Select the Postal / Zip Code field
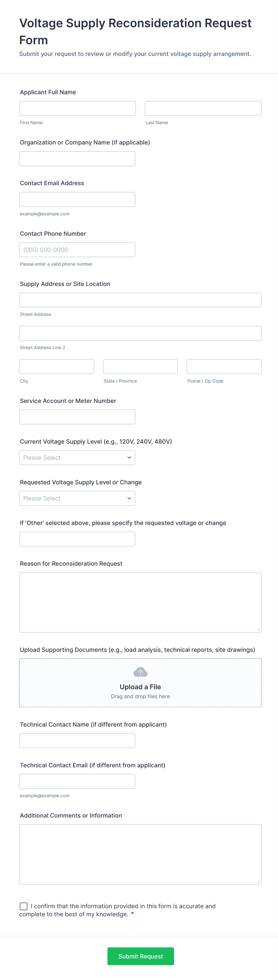The image size is (278, 980). [224, 366]
